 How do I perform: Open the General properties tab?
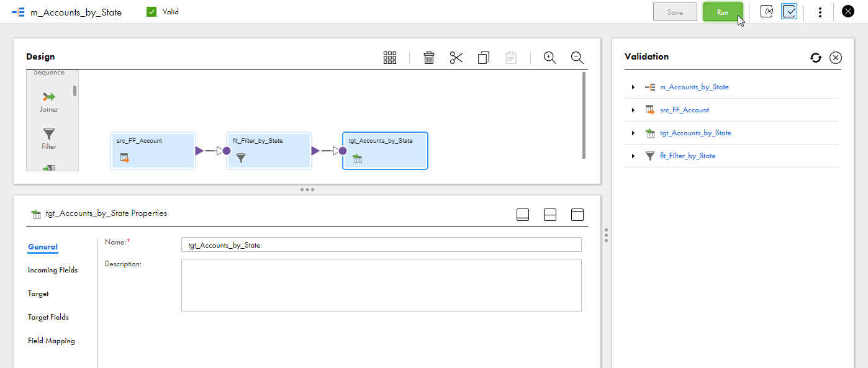pos(43,247)
